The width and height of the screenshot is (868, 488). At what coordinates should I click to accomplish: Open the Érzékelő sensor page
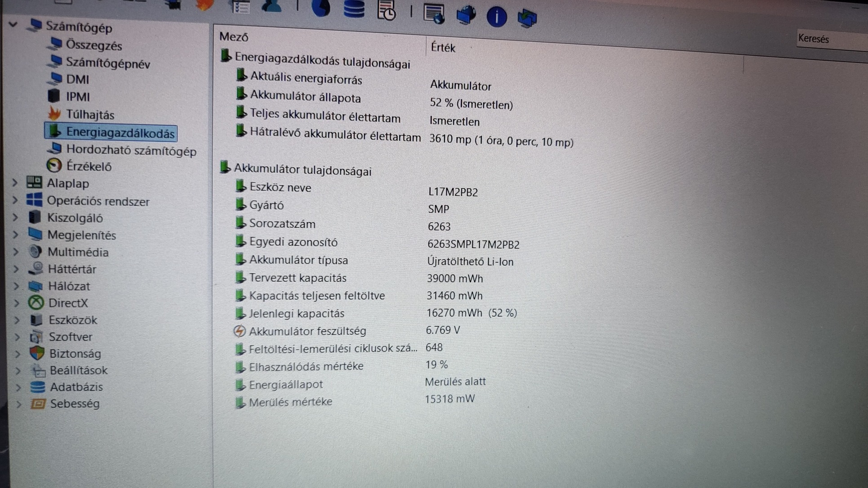pos(89,166)
